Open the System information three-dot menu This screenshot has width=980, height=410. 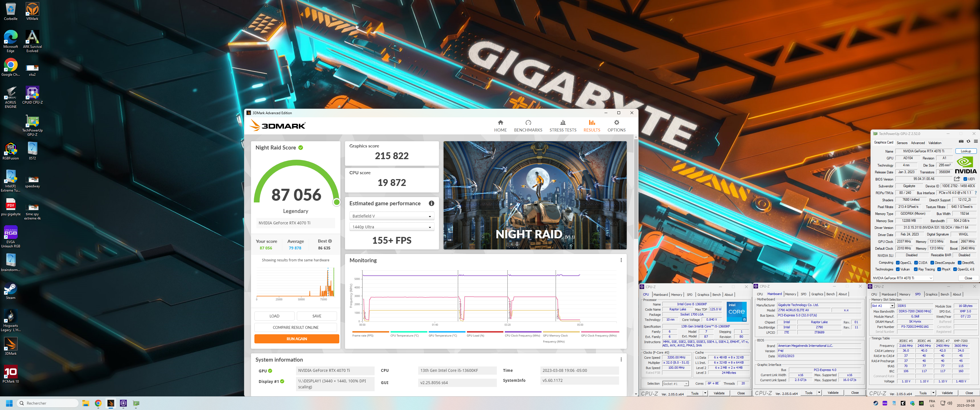[x=621, y=359]
